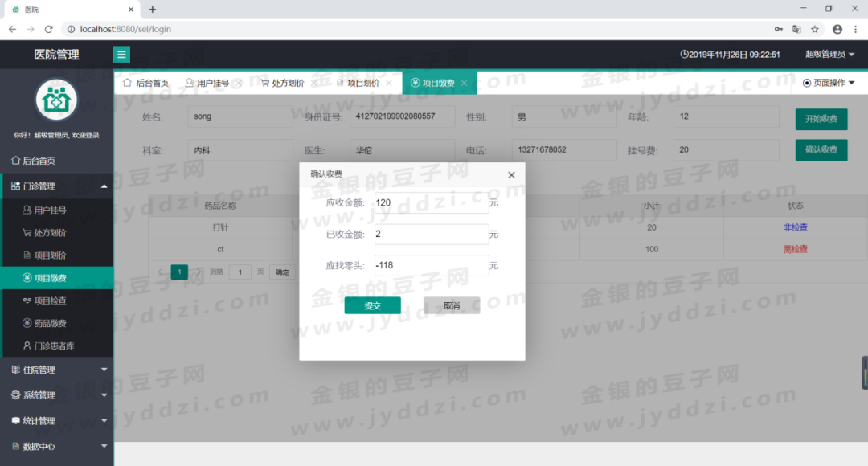Open 后台首页 in the sidebar
This screenshot has width=868, height=466.
(x=56, y=161)
